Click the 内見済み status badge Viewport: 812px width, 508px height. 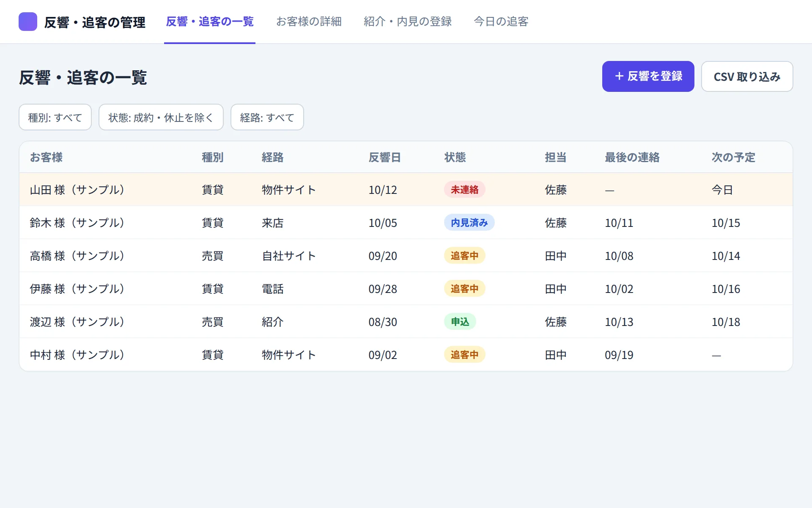469,223
